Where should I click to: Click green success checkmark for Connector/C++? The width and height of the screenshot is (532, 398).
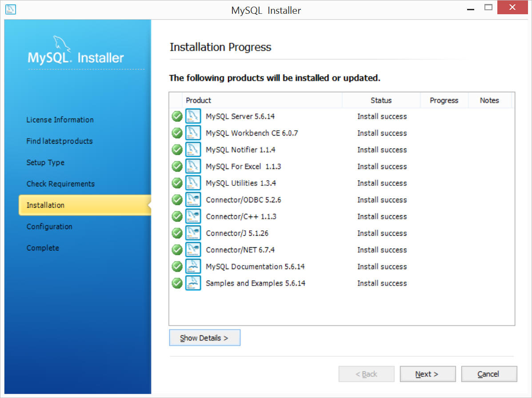(x=177, y=216)
